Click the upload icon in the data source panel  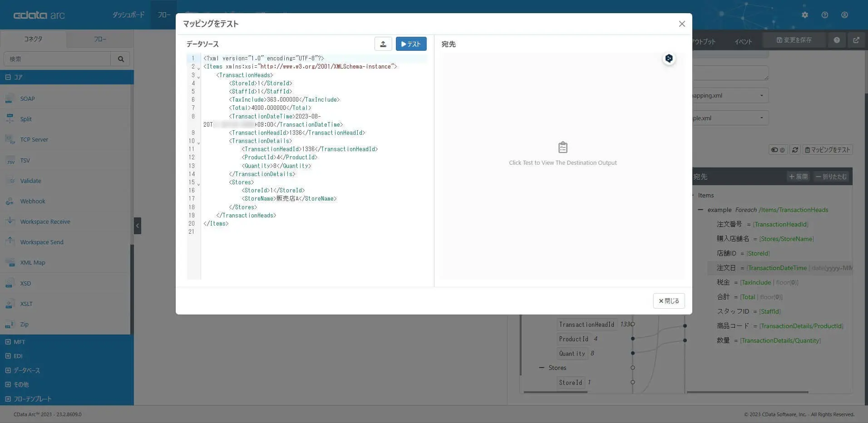[x=383, y=44]
